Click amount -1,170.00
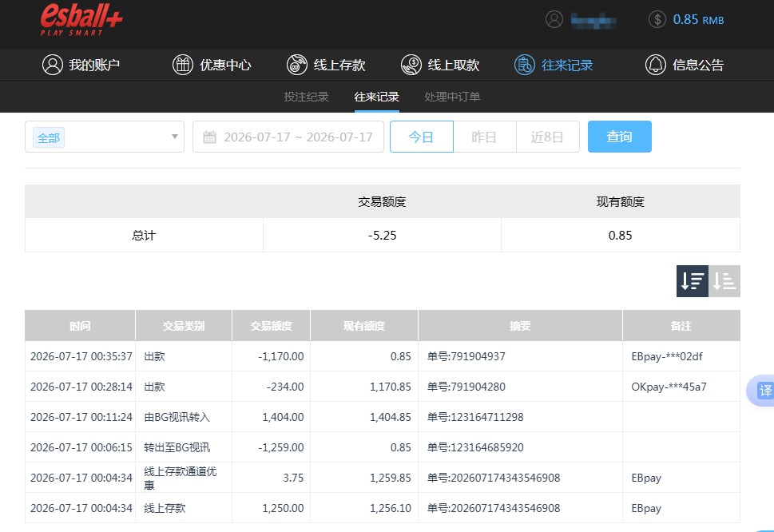774x532 pixels. coord(280,356)
